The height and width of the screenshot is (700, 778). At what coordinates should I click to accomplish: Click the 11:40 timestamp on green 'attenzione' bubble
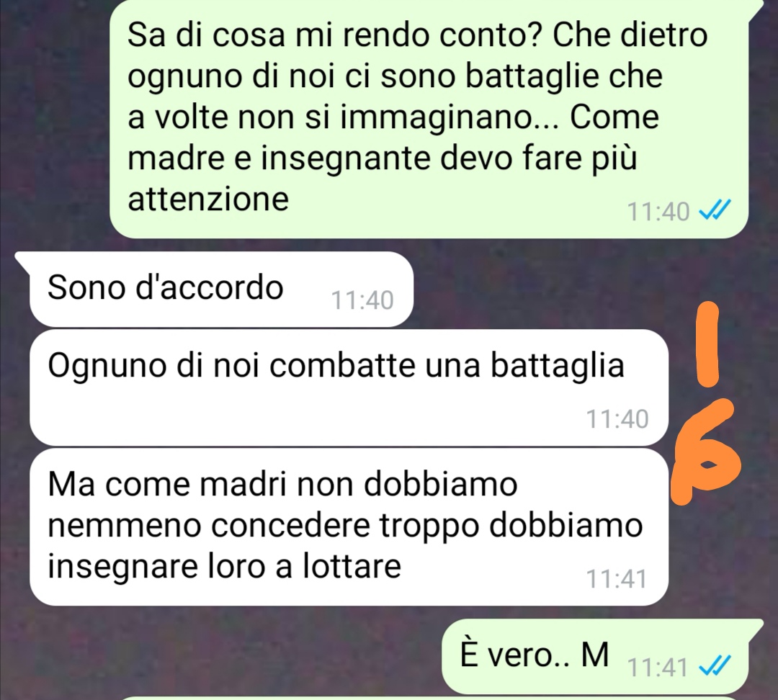pyautogui.click(x=658, y=211)
